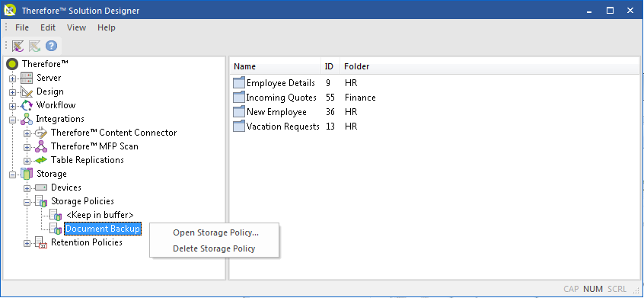This screenshot has width=644, height=298.
Task: Click the first toolbar designer icon
Action: 18,46
